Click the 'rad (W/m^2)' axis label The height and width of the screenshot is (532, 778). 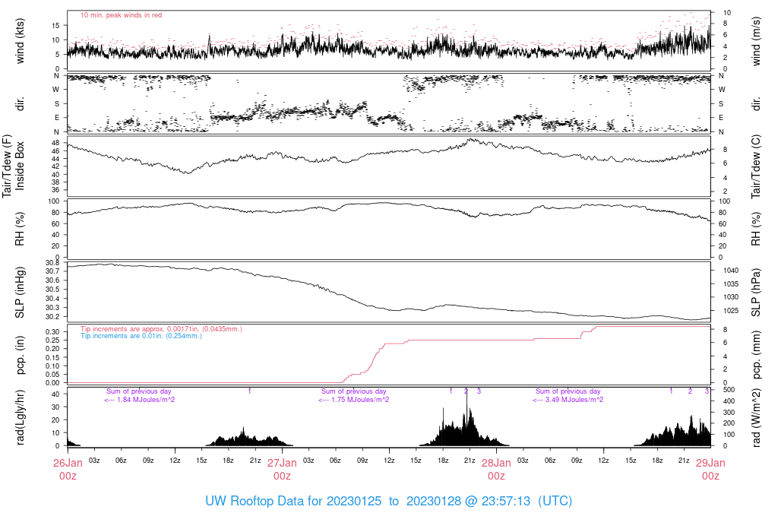pos(756,418)
